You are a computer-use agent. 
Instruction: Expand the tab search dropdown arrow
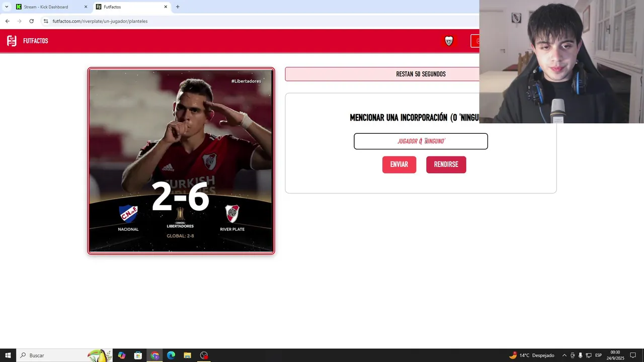click(x=7, y=7)
